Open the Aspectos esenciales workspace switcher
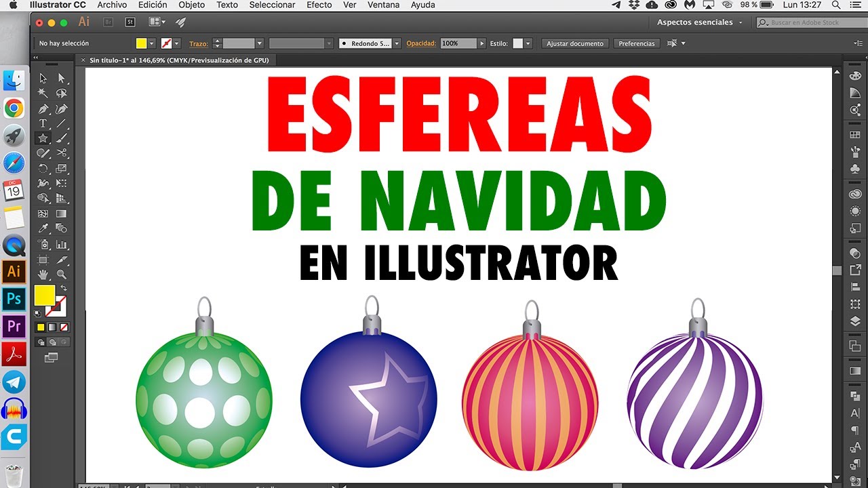This screenshot has height=488, width=868. pyautogui.click(x=699, y=22)
